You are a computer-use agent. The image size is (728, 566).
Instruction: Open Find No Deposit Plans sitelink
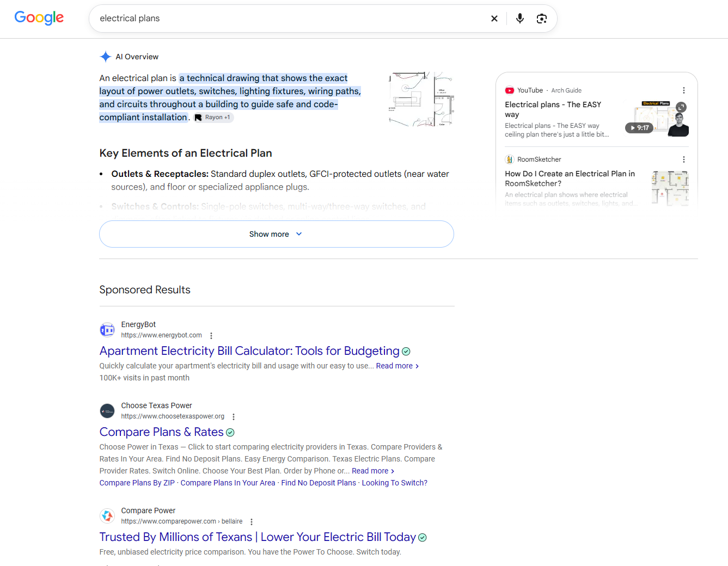pyautogui.click(x=319, y=483)
